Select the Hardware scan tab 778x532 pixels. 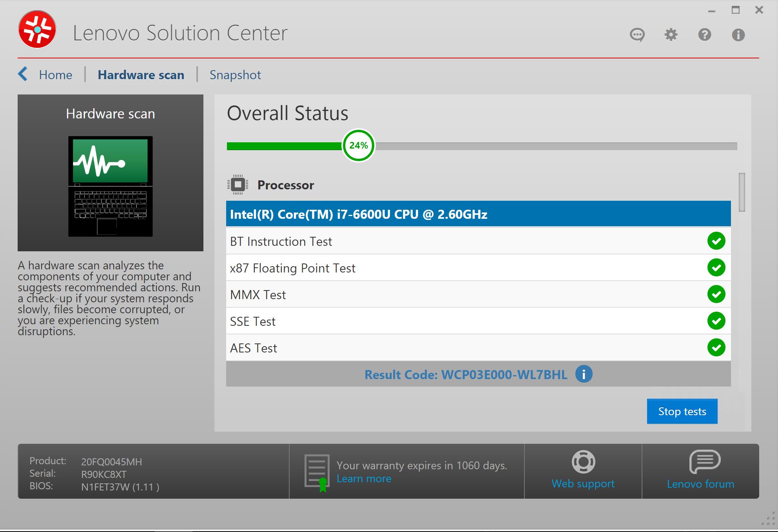coord(141,75)
